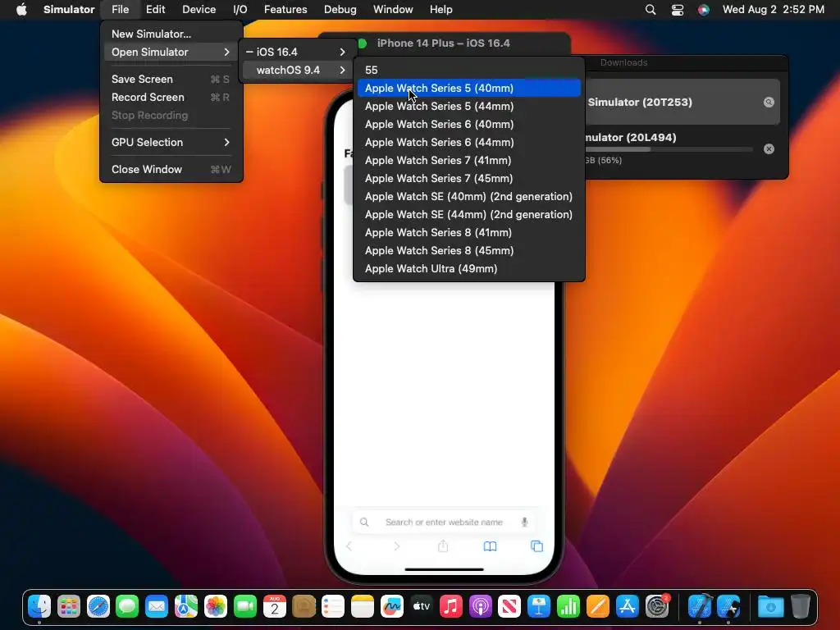
Task: Pick Apple Watch Series 7 (41mm)
Action: pyautogui.click(x=468, y=161)
